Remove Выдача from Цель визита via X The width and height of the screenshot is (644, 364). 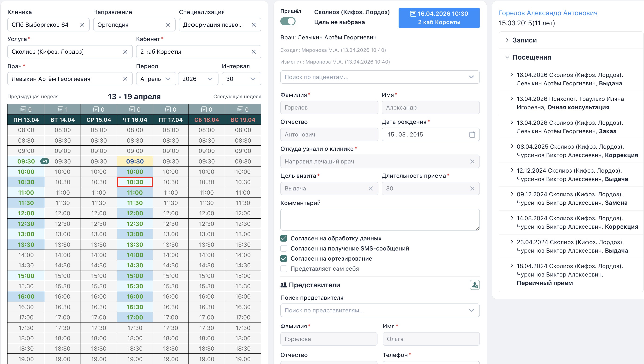(371, 188)
